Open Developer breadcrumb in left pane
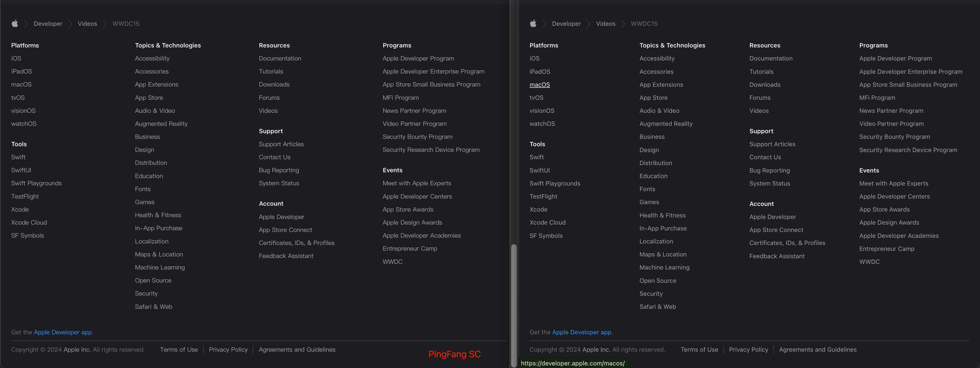980x368 pixels. (48, 23)
